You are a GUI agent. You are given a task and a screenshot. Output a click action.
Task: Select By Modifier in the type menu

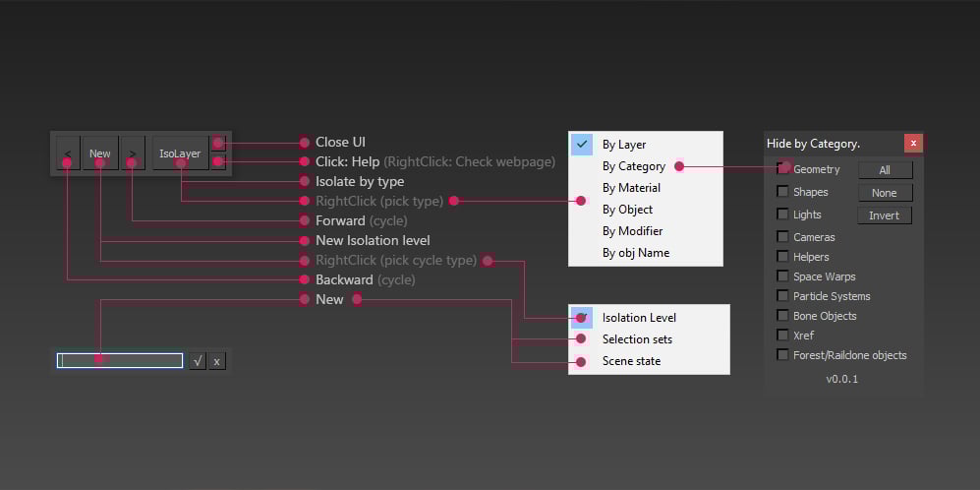coord(646,231)
